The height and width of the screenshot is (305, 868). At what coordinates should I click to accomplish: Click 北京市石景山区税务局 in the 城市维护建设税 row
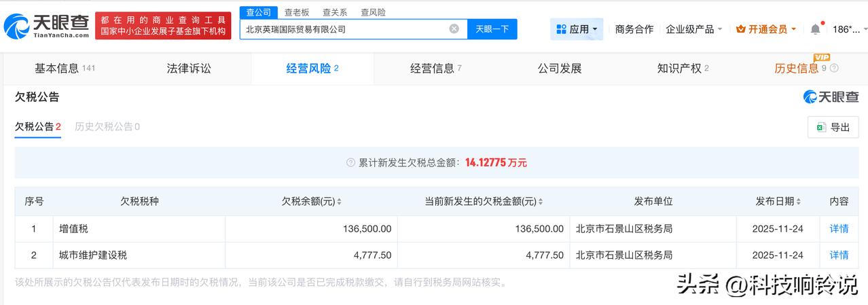(x=624, y=255)
